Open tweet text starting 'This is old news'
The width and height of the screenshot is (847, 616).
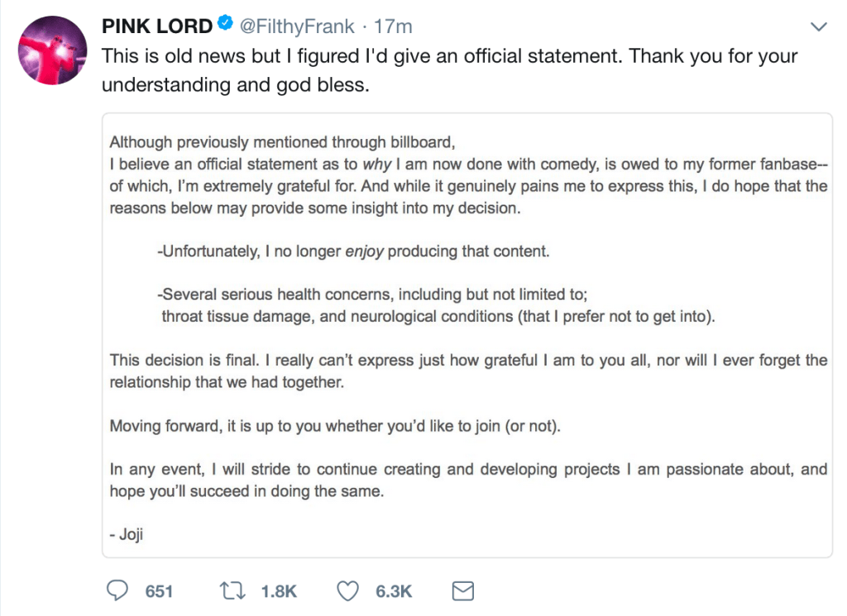pyautogui.click(x=449, y=70)
